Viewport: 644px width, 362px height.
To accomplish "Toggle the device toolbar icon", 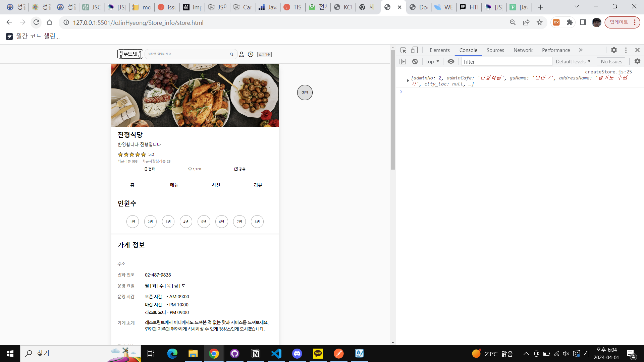I will 415,50.
